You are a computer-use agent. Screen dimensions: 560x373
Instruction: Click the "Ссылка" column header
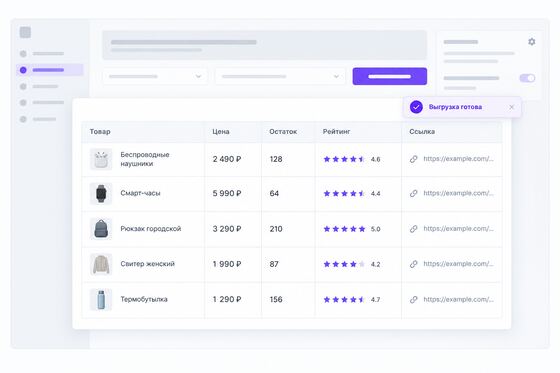point(422,131)
